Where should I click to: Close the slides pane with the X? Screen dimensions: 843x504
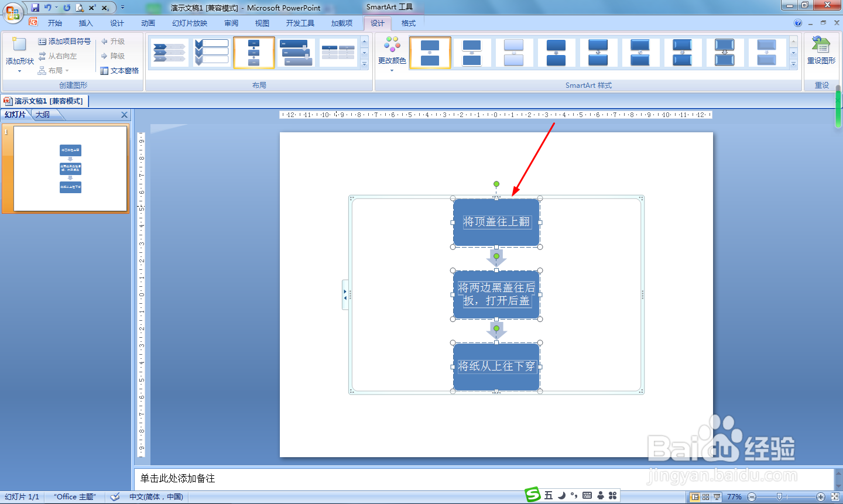[124, 115]
